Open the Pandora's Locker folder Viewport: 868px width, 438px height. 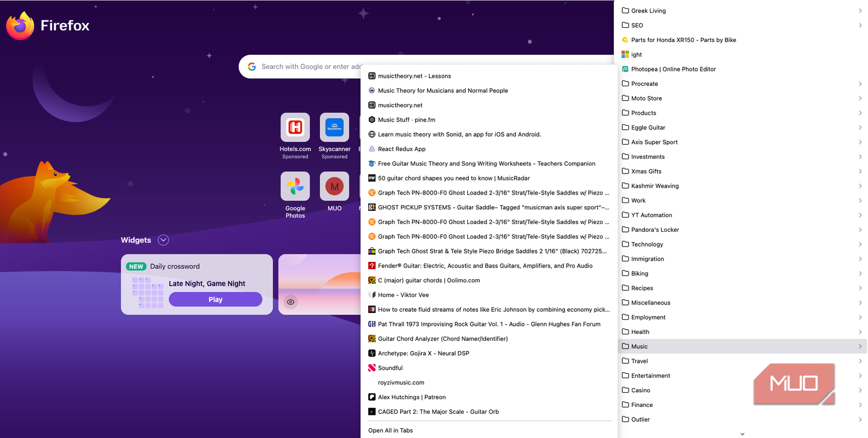coord(742,230)
